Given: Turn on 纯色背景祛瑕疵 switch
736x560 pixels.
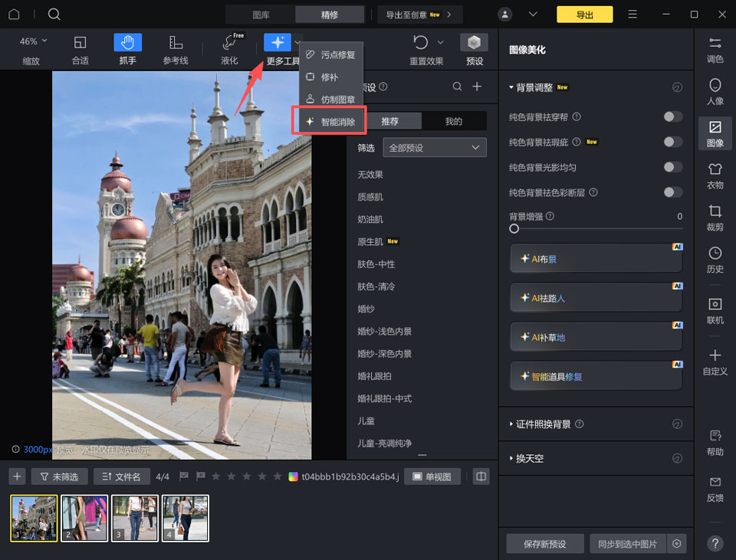Looking at the screenshot, I should (672, 142).
